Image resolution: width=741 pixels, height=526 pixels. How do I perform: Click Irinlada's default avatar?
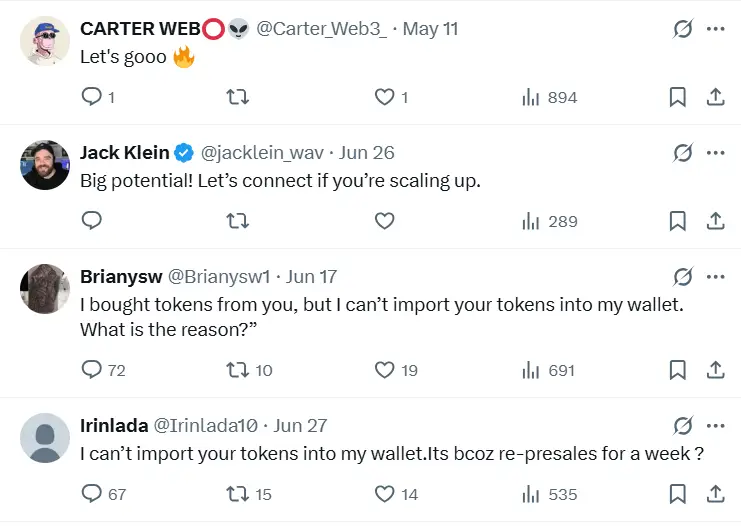pos(45,438)
